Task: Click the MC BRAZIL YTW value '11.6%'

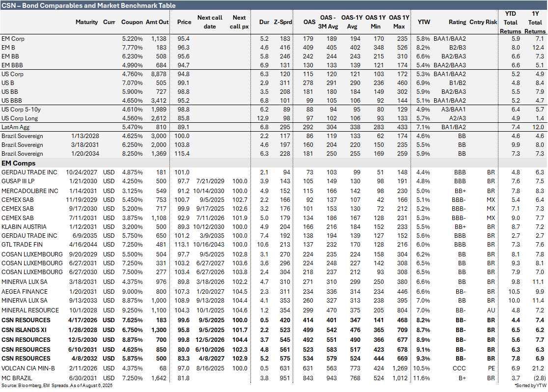Action: 421,378
